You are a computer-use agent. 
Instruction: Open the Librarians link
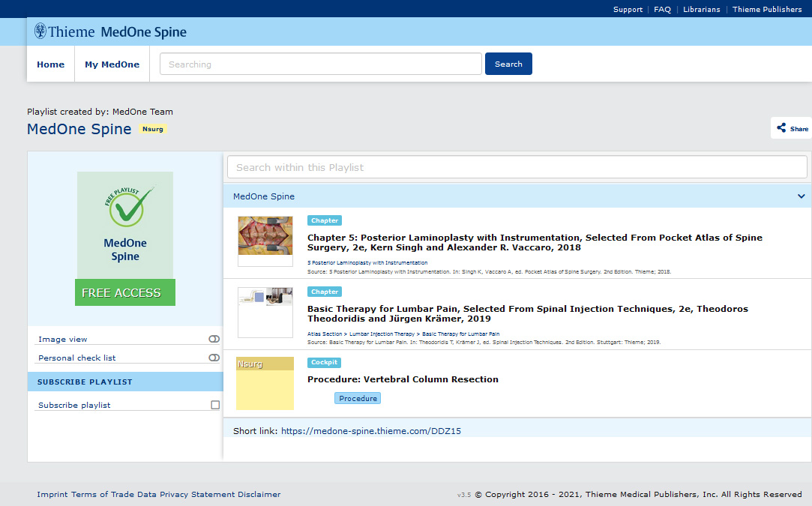(x=701, y=9)
